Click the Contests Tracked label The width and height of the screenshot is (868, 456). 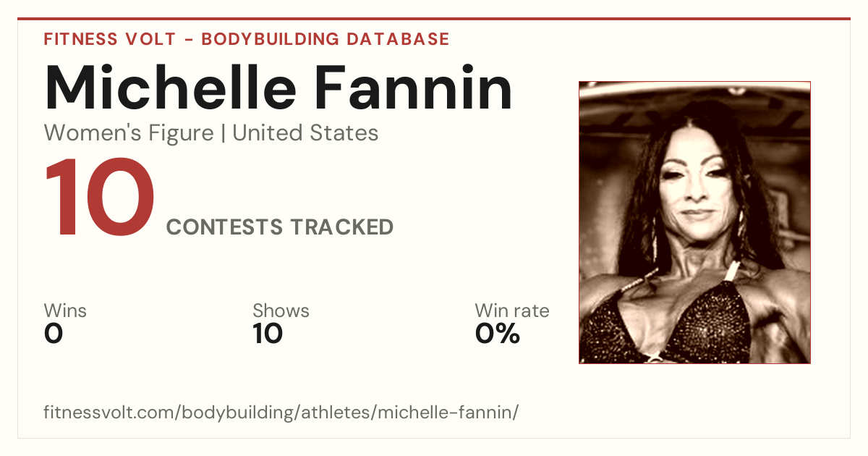click(280, 227)
